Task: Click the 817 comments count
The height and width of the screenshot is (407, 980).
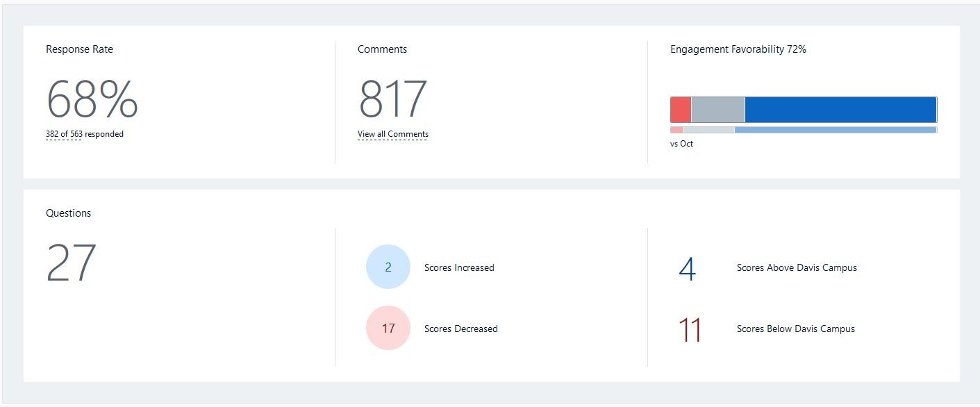Action: tap(392, 99)
